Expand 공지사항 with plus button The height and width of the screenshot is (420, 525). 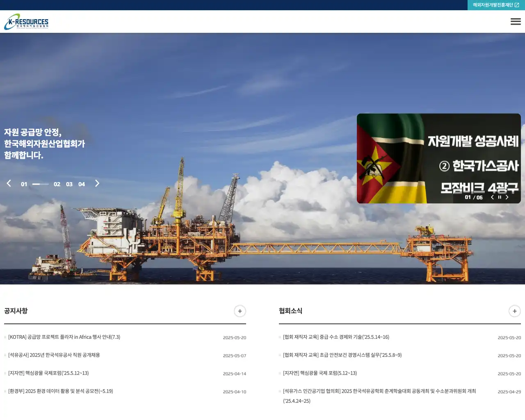pyautogui.click(x=240, y=311)
